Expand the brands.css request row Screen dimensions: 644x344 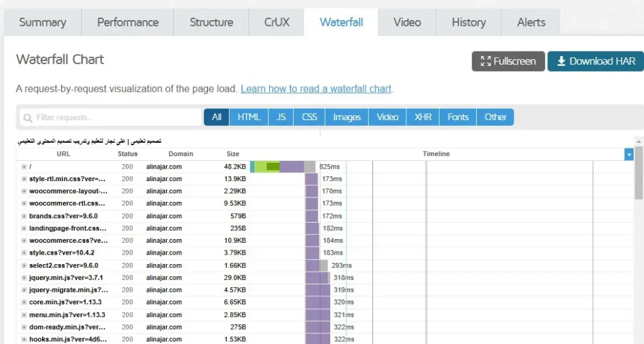coord(24,216)
